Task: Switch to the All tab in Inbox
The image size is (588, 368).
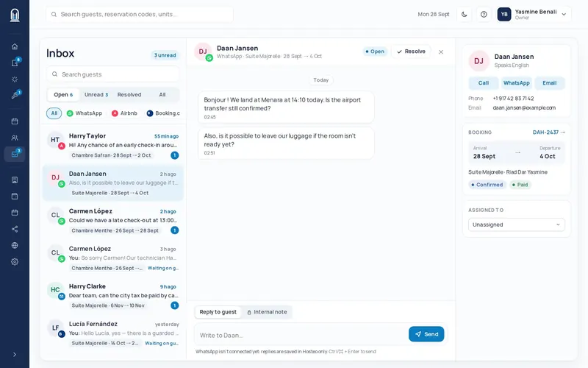Action: [x=162, y=95]
